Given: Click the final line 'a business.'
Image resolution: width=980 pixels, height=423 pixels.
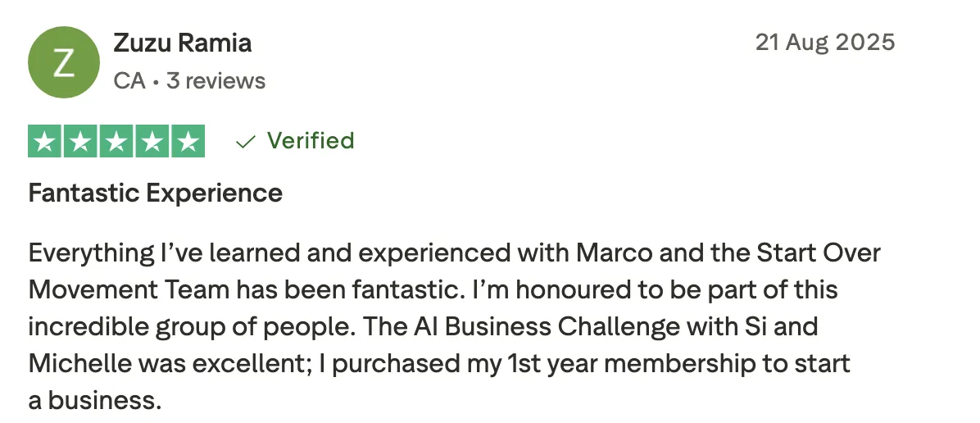Looking at the screenshot, I should coord(95,401).
